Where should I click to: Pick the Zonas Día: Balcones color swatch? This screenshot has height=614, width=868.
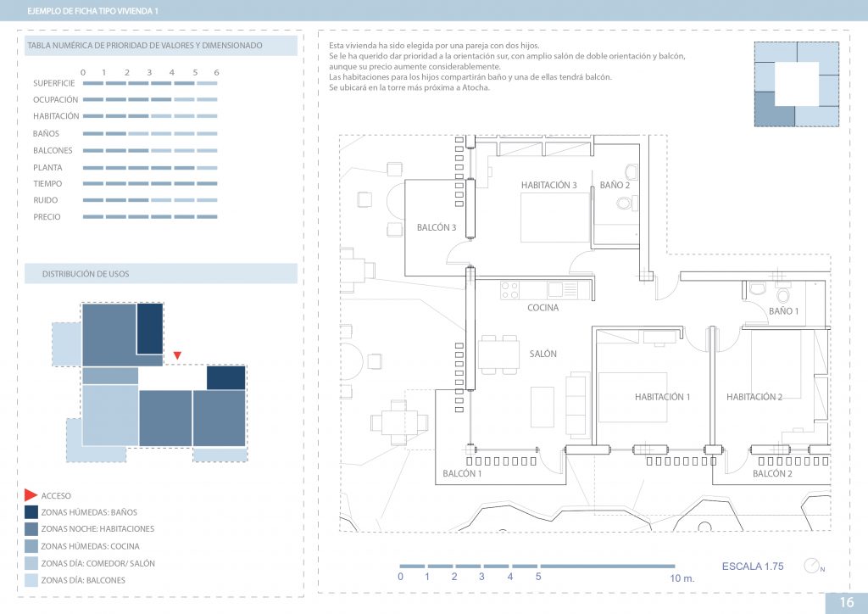(31, 580)
